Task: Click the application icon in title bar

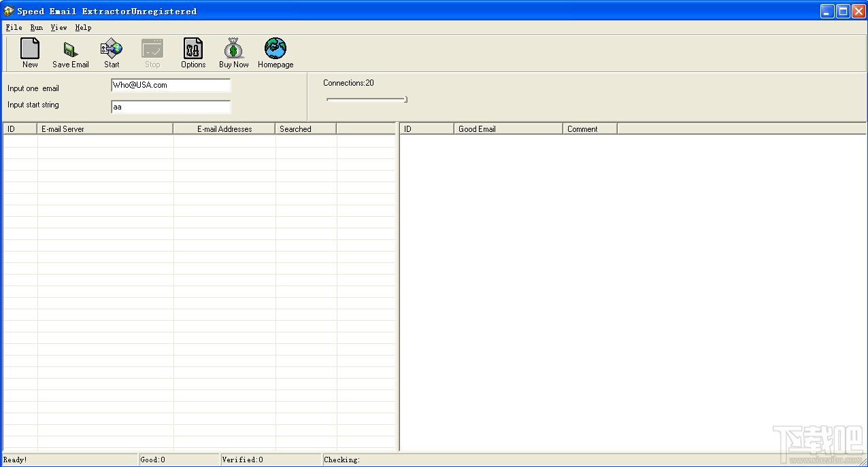Action: 9,11
